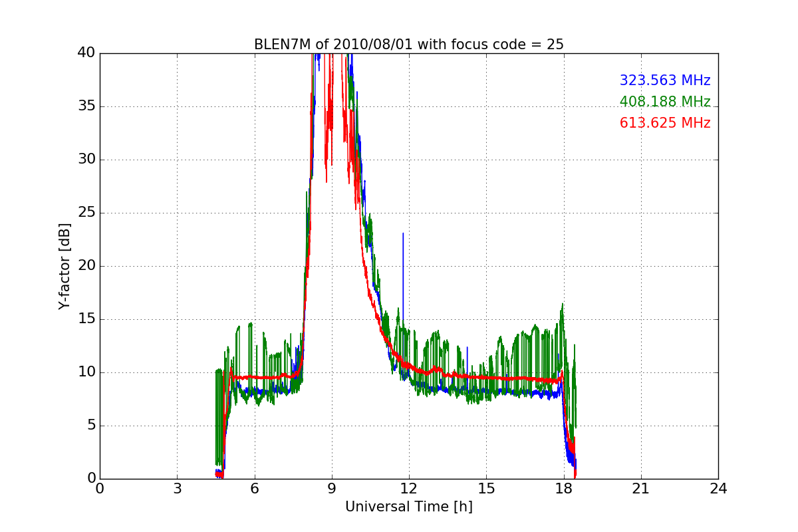Screen dimensions: 798x532
Task: Click the 'Universal Time [h]' axis label
Action: pyautogui.click(x=409, y=507)
